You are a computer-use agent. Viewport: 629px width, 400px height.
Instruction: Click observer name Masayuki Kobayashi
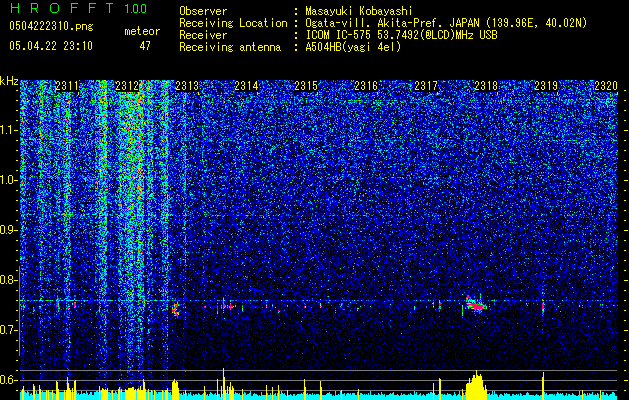pos(358,11)
